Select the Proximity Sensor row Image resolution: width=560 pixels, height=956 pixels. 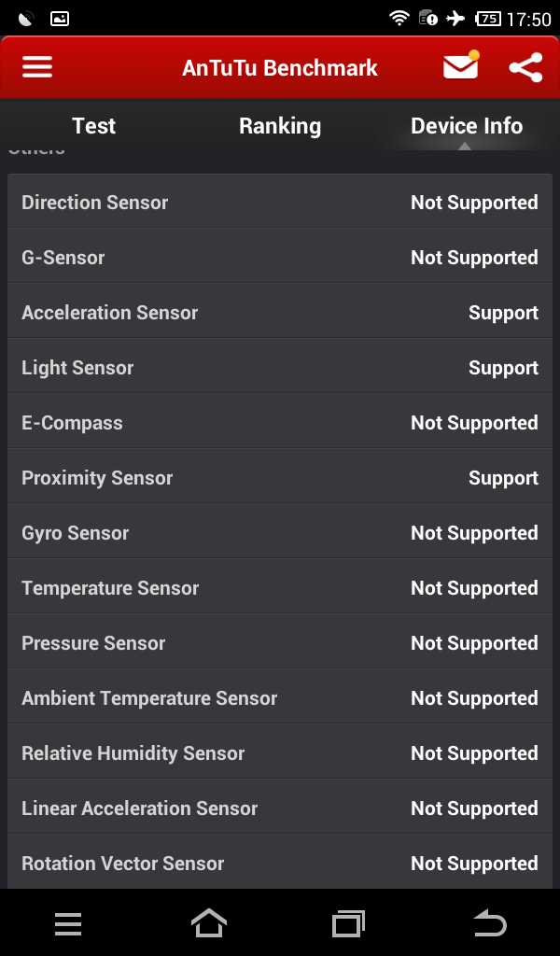pos(280,478)
